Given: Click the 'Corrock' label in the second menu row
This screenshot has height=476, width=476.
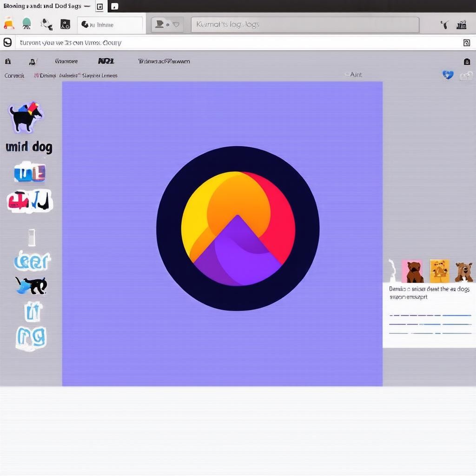Looking at the screenshot, I should [x=14, y=75].
